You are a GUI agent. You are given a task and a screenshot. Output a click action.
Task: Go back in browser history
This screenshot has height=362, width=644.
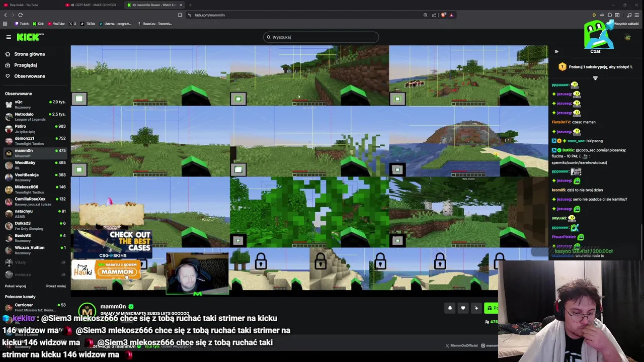6,15
